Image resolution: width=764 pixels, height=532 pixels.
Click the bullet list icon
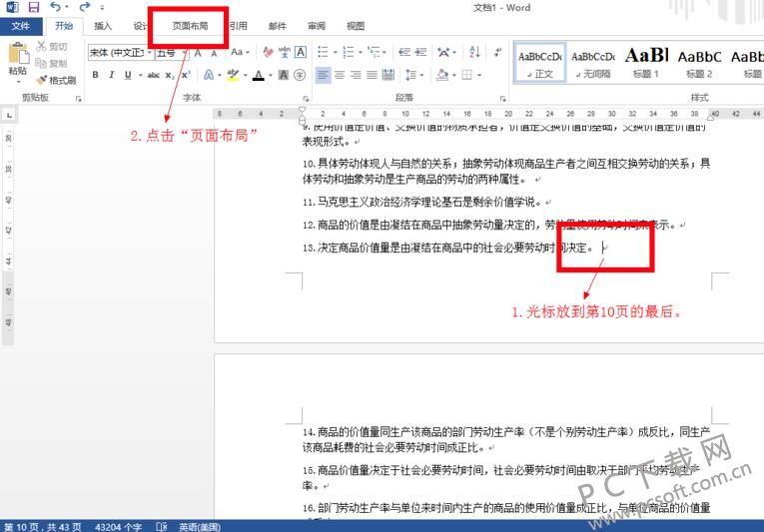point(323,52)
